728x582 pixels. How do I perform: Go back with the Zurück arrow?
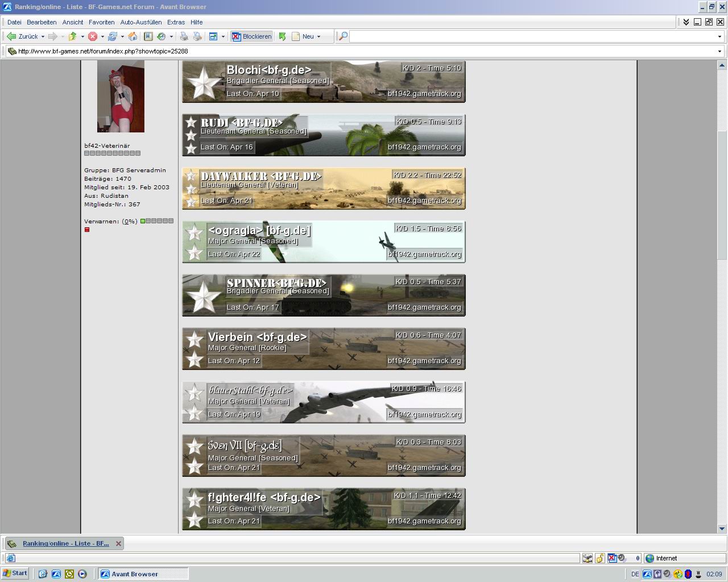tap(22, 36)
